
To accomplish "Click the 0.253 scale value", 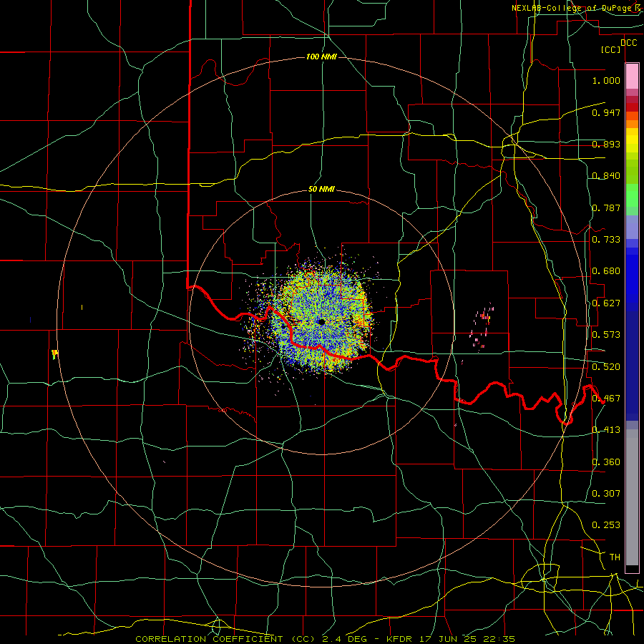I will click(606, 525).
